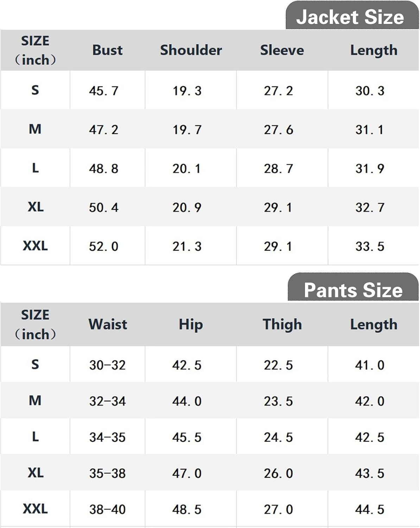Click the pants table Length header

[x=374, y=324]
